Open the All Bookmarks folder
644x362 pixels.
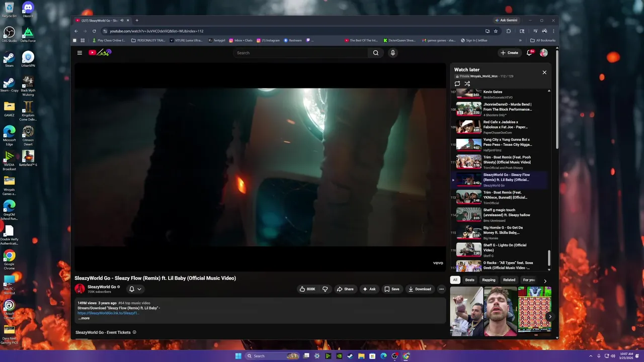pos(543,40)
